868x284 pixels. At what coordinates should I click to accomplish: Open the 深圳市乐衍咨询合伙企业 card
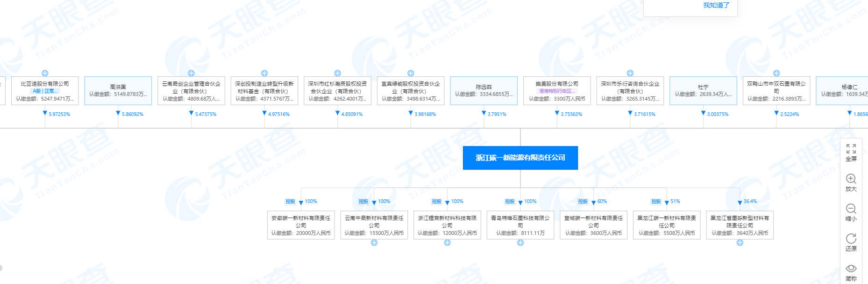(x=630, y=91)
